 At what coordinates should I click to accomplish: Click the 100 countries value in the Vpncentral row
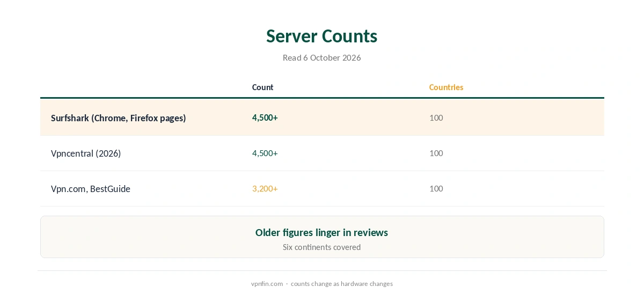coord(436,153)
